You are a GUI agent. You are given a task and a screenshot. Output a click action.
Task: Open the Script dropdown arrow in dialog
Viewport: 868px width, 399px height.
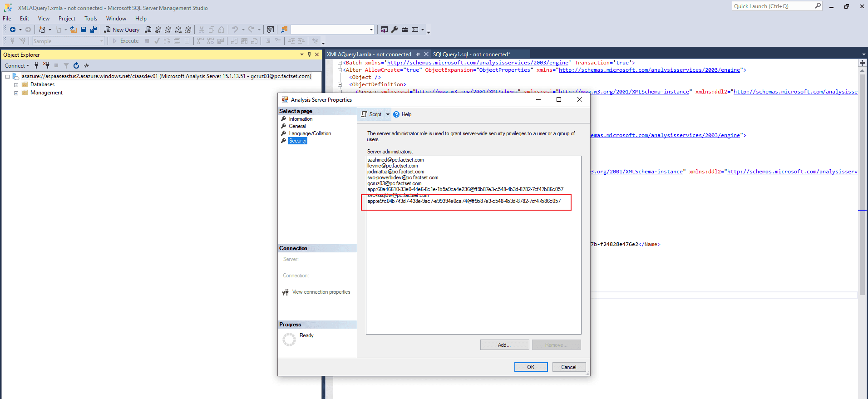(388, 114)
